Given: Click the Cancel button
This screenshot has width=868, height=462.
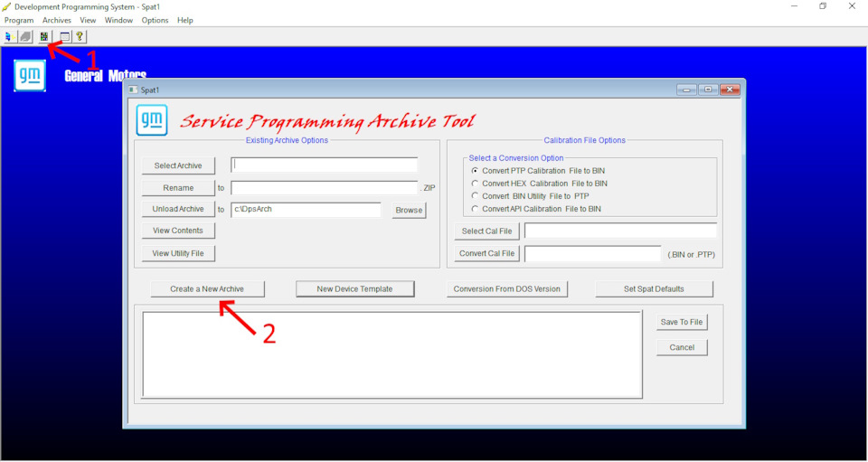Looking at the screenshot, I should 682,347.
